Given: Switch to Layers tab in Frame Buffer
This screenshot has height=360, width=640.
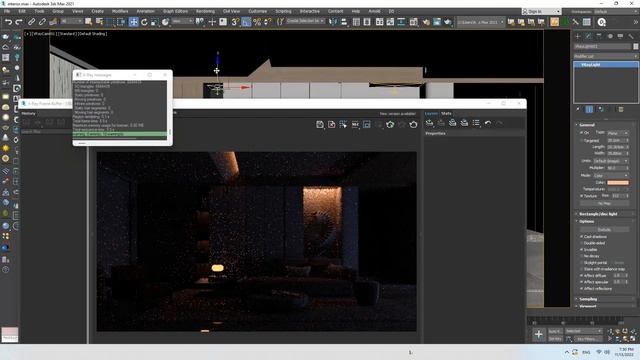Looking at the screenshot, I should point(431,113).
